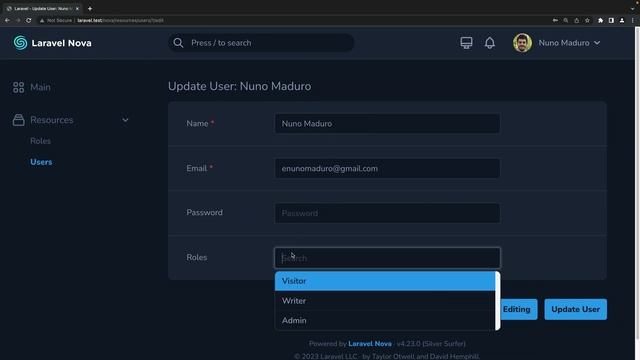This screenshot has height=360, width=640.
Task: Click the search magnifier icon
Action: (178, 43)
